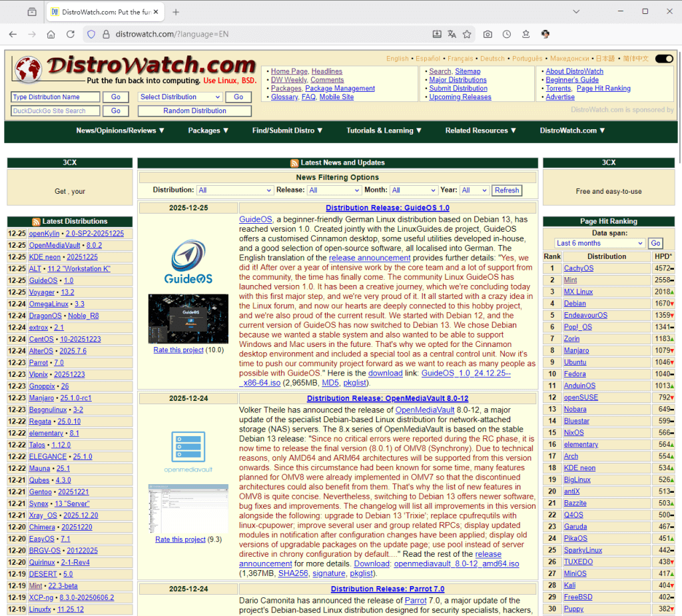682x616 pixels.
Task: Click RSS icon beside Latest News and Updates
Action: pyautogui.click(x=294, y=162)
